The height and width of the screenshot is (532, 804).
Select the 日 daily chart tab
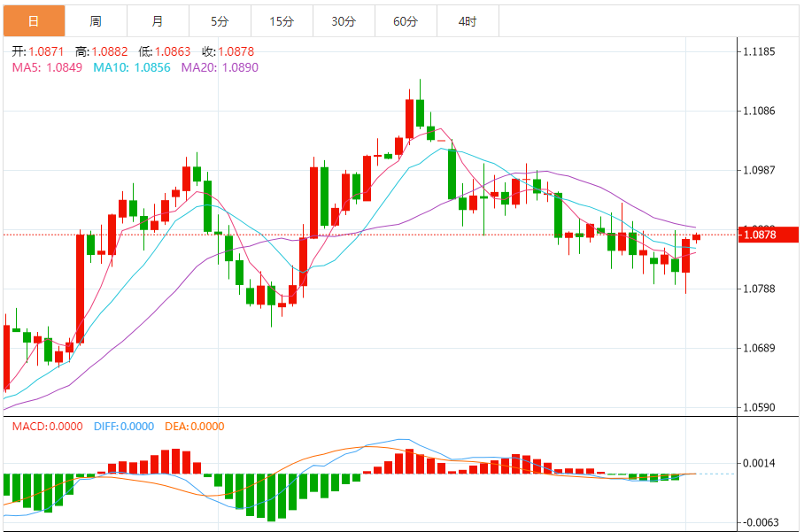coord(34,21)
